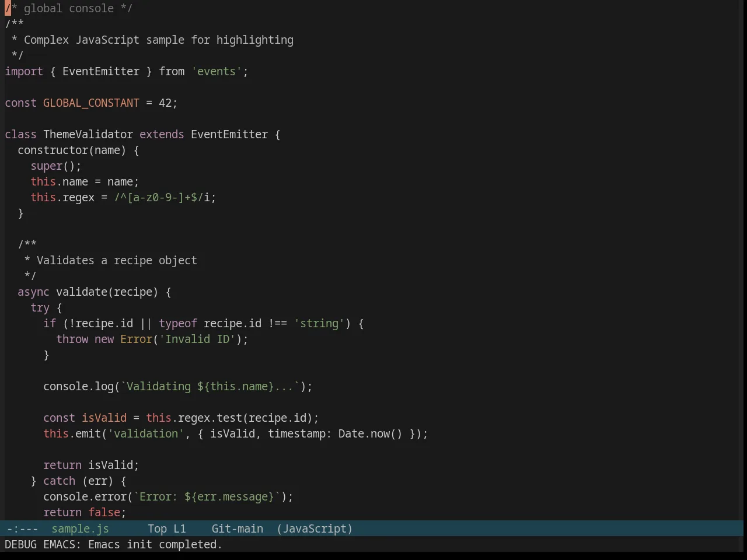This screenshot has height=560, width=747.
Task: Click on the GLOBAL_CONSTANT identifier
Action: (x=91, y=103)
